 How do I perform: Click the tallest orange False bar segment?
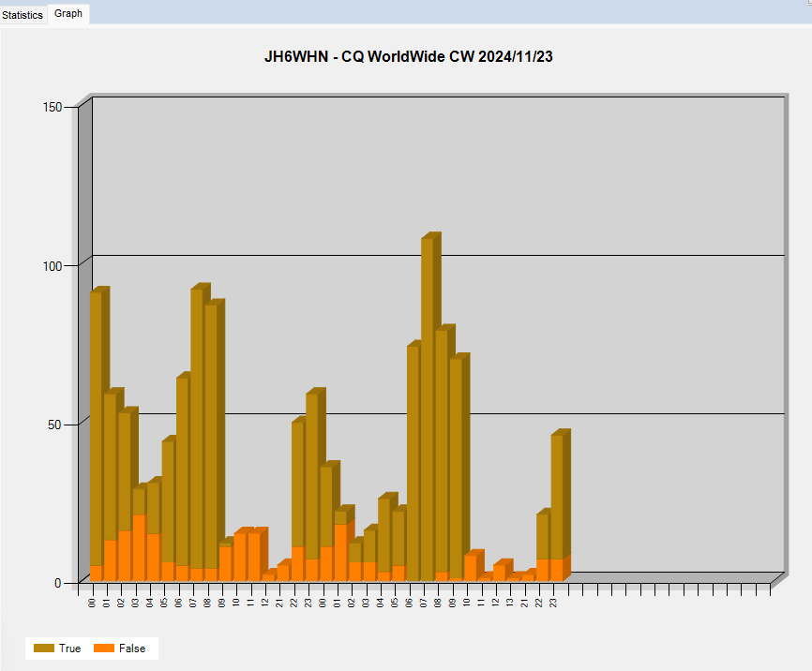tap(139, 548)
